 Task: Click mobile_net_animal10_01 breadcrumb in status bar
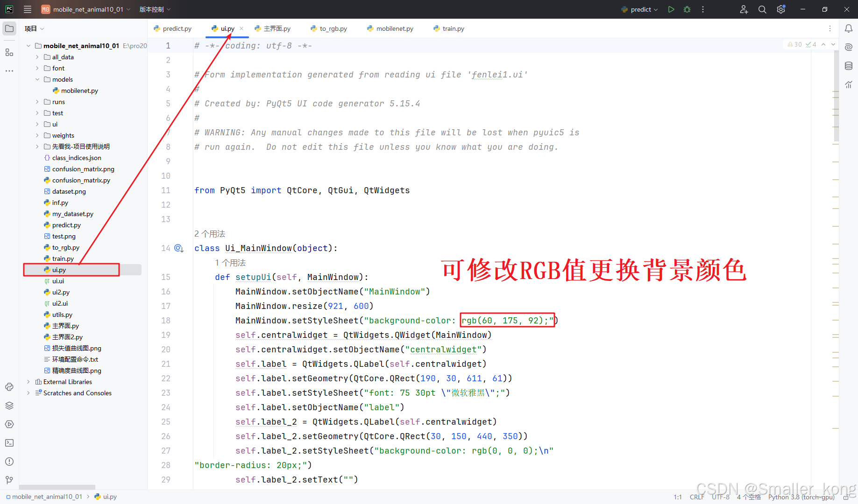(x=44, y=497)
